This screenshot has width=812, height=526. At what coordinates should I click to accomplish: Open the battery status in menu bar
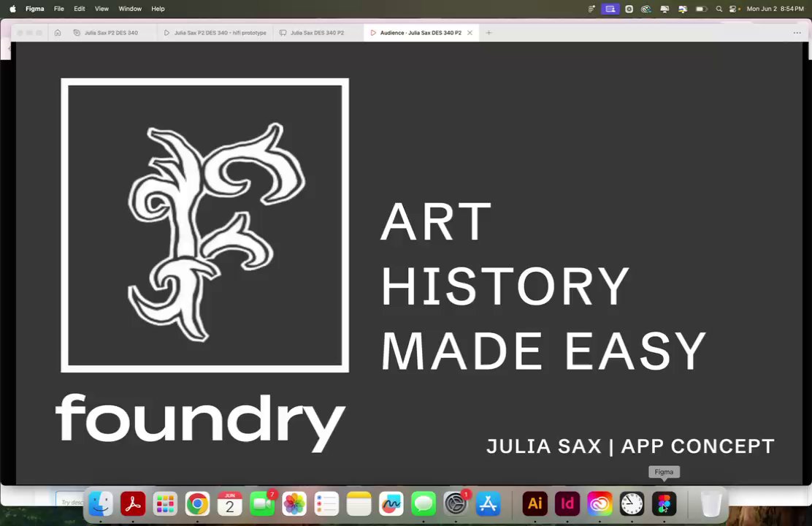pos(701,9)
